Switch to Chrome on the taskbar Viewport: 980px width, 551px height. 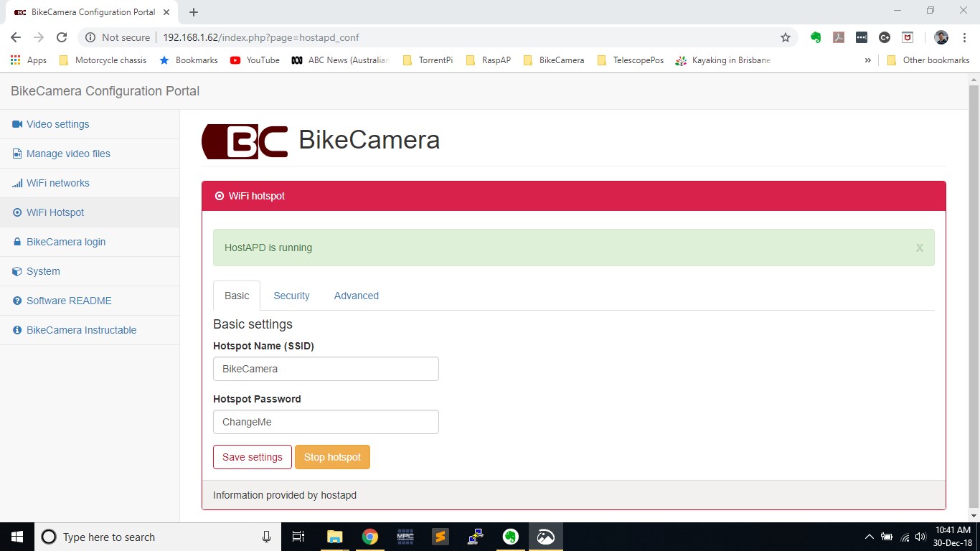369,537
